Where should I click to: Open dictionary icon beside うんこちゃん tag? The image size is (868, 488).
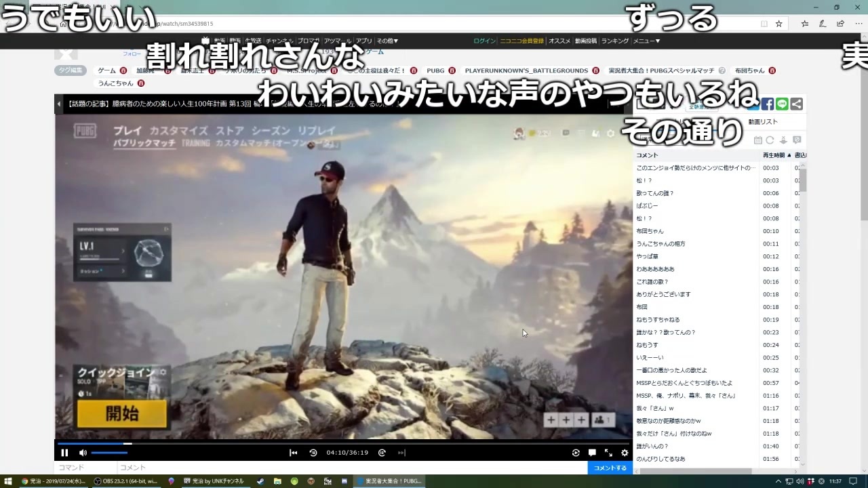click(141, 83)
